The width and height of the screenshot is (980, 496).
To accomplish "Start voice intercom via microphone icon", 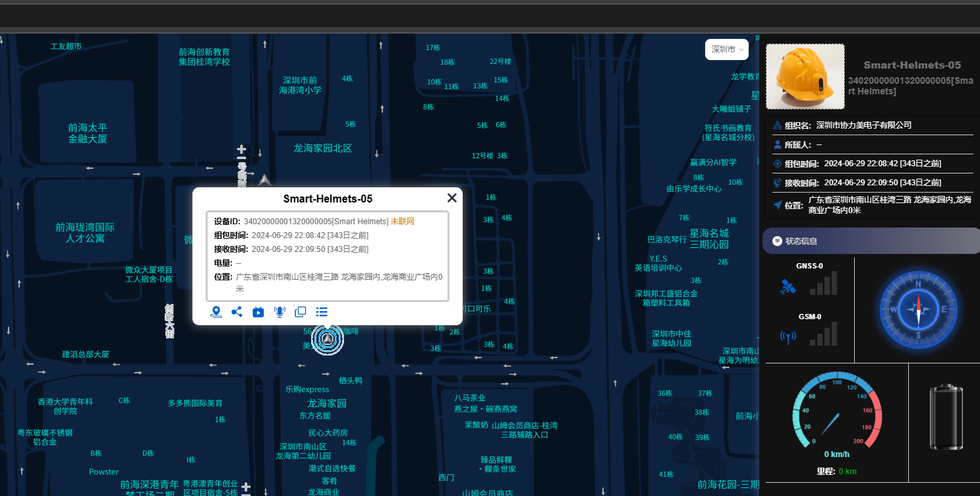I will click(x=279, y=312).
